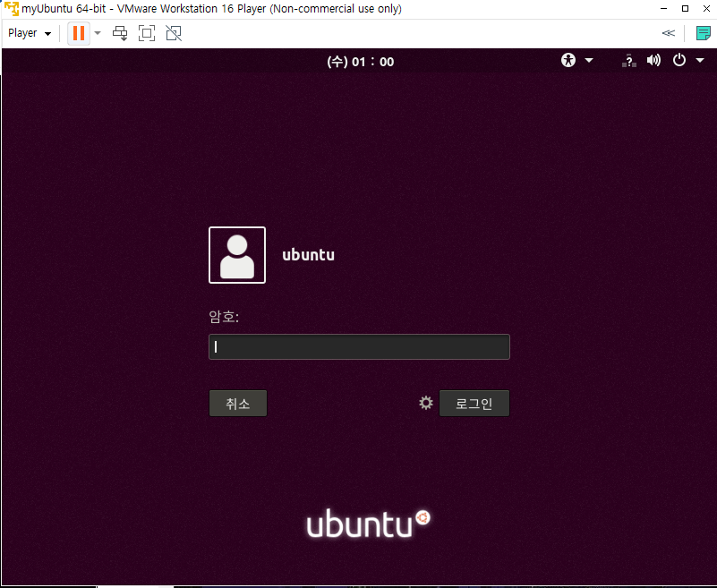This screenshot has height=588, width=717.
Task: Click the volume speaker icon
Action: point(653,60)
